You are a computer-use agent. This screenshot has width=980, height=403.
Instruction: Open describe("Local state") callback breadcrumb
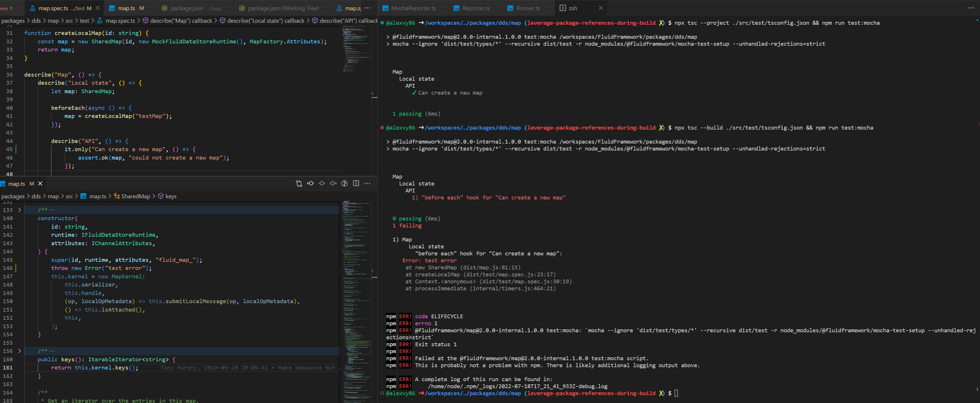point(265,21)
